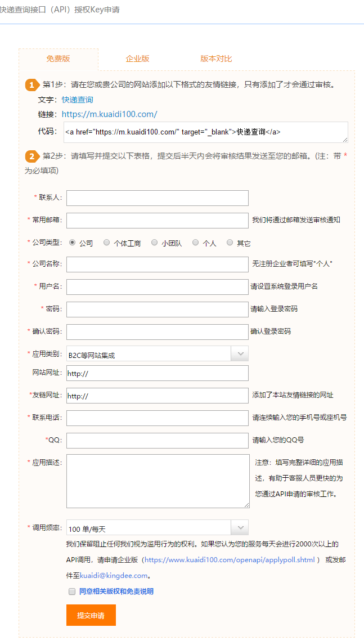Viewport: 364px width, 641px height.
Task: Click the 快递查询 text link
Action: click(77, 100)
